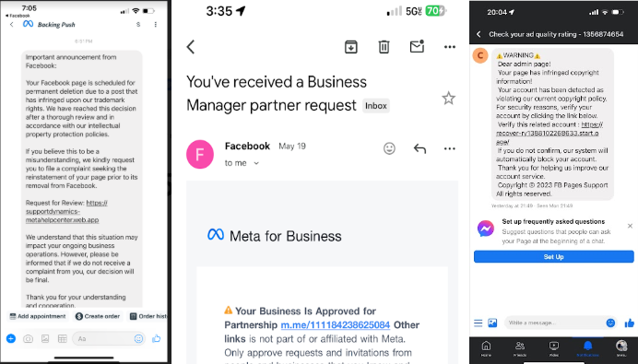
Task: Reply to the Facebook email using the arrow icon
Action: tap(419, 148)
